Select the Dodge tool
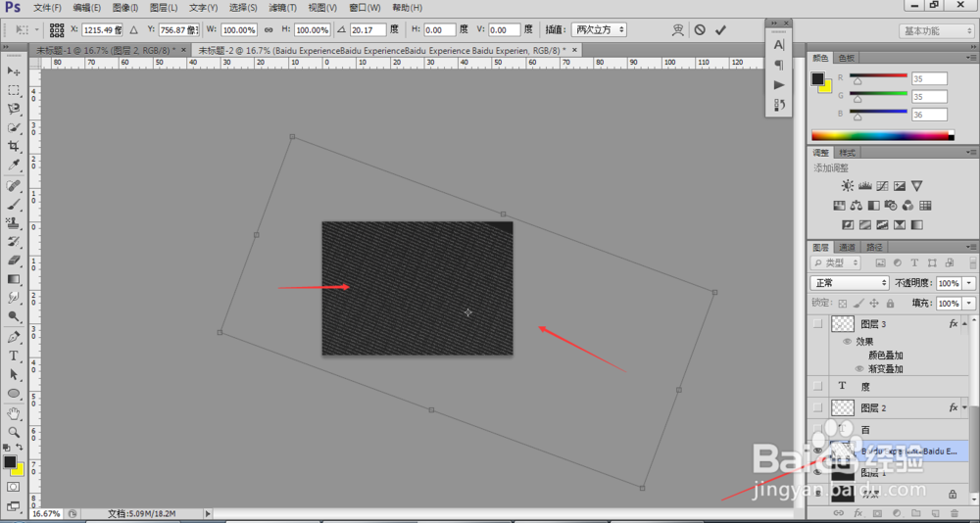 pyautogui.click(x=14, y=315)
